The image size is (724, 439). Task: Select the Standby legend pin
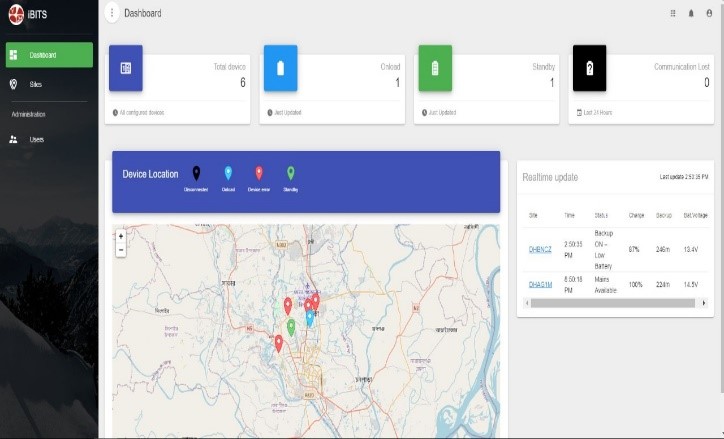click(x=290, y=174)
